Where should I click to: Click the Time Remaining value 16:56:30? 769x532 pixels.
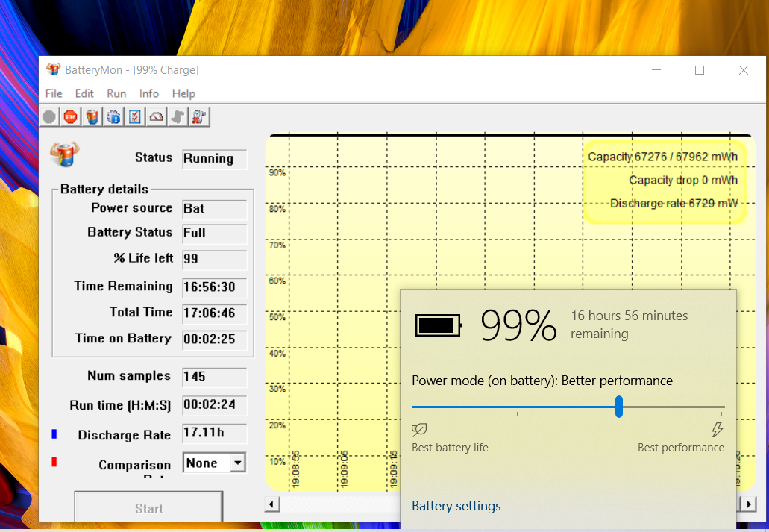(x=214, y=287)
